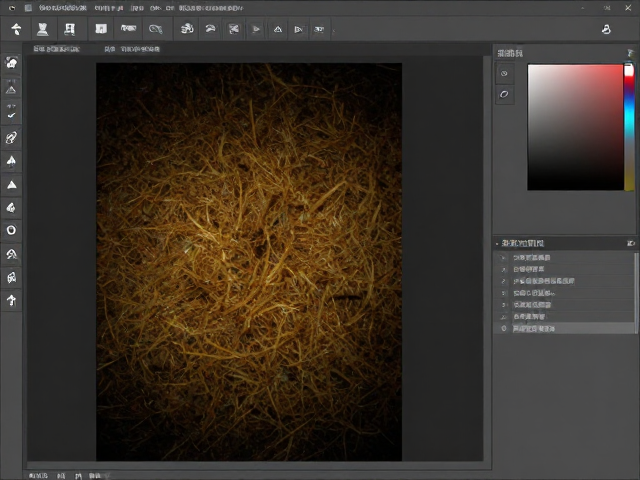Image resolution: width=640 pixels, height=480 pixels.
Task: Switch to the second document tab above canvas
Action: [132, 49]
